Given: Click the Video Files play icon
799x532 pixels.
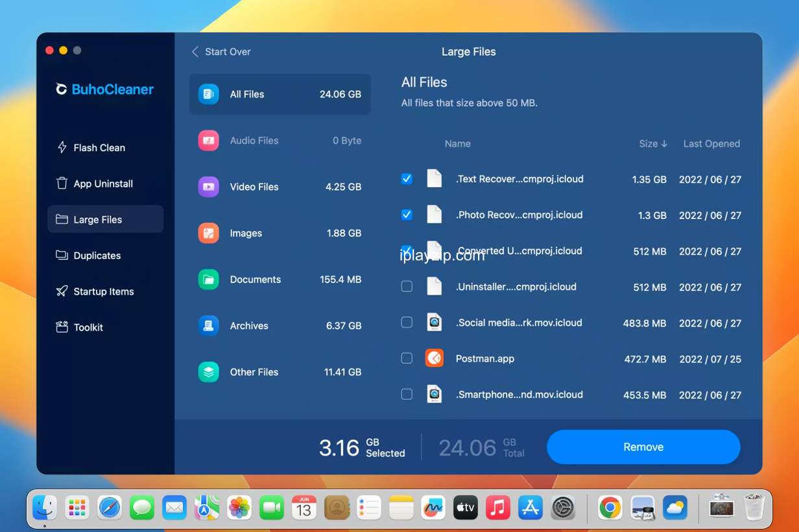Looking at the screenshot, I should point(208,187).
